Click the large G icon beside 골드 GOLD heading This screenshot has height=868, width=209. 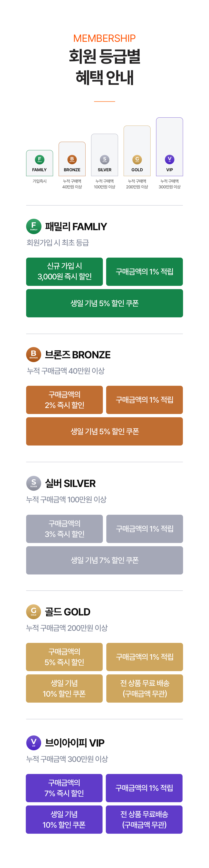(x=34, y=612)
